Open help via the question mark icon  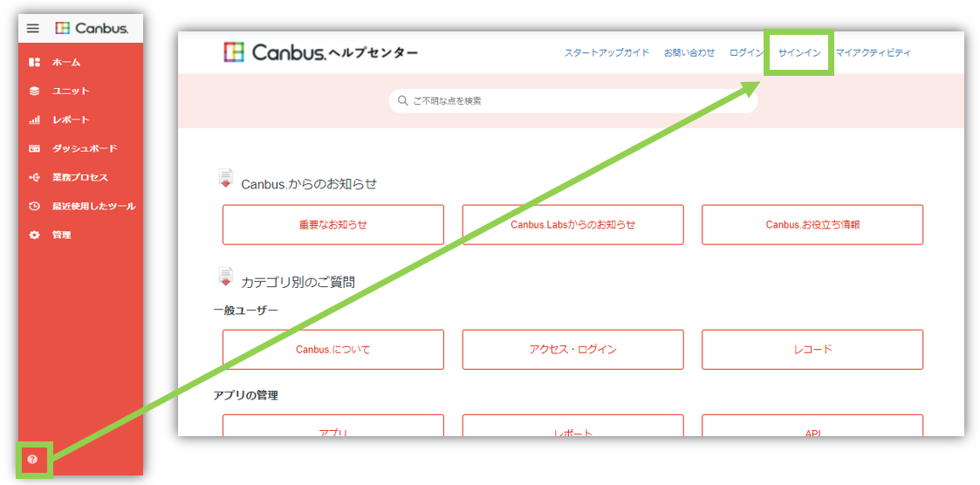[32, 460]
